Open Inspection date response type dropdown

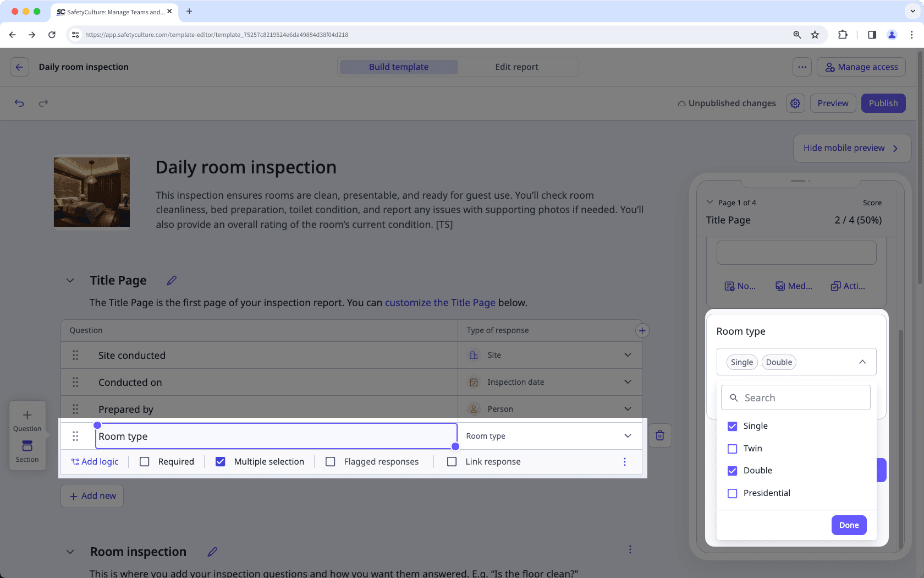click(x=628, y=382)
